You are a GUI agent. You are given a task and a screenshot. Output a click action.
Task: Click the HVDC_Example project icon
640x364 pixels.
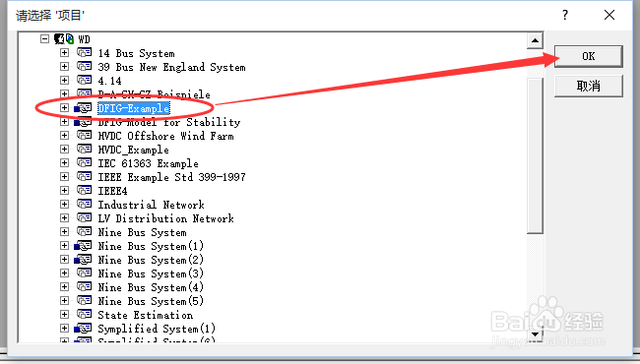pos(84,150)
